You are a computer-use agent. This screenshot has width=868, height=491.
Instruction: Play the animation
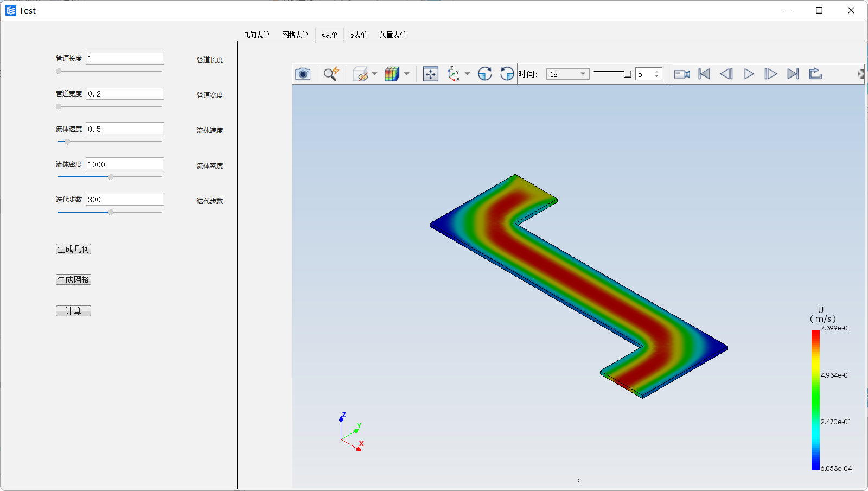(749, 74)
